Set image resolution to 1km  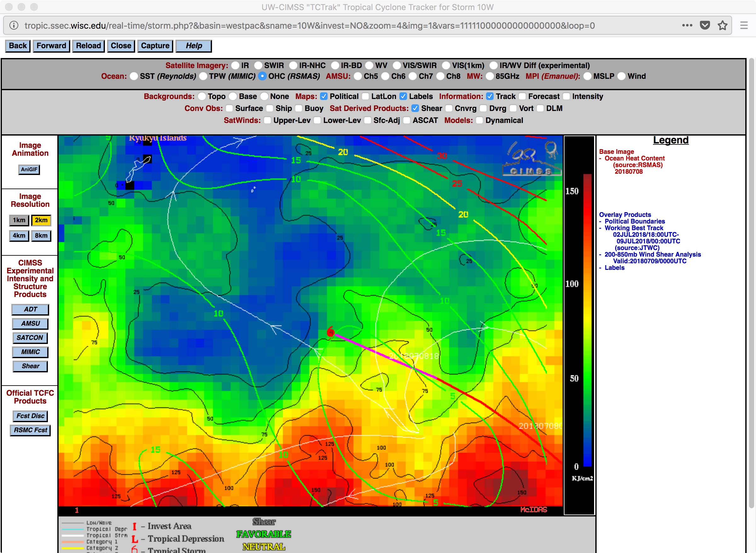pyautogui.click(x=19, y=220)
